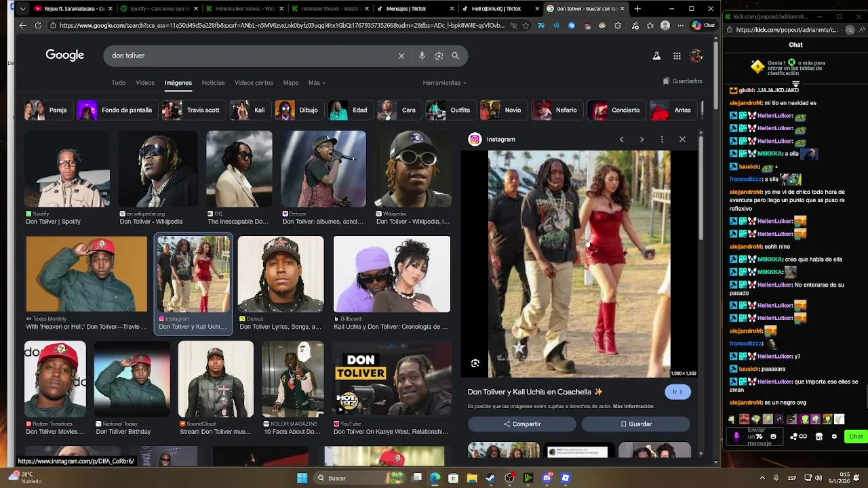868x488 pixels.
Task: Switch to the Videos results tab
Action: pyautogui.click(x=145, y=83)
